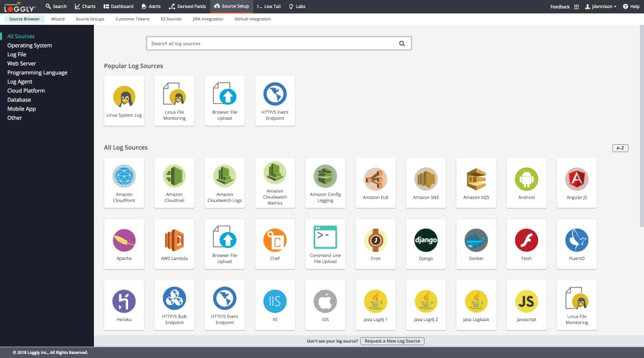Open the Feedback link
This screenshot has height=358, width=644.
click(559, 7)
